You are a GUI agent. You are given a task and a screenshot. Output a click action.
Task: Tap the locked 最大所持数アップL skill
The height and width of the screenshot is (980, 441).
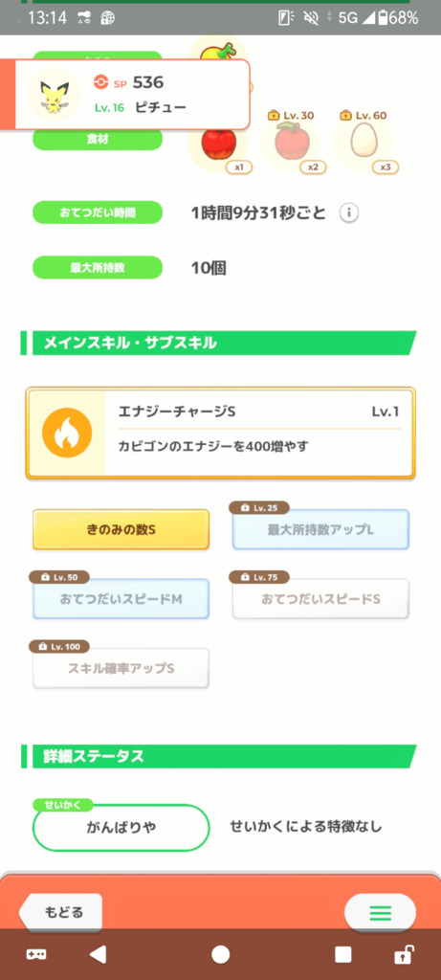point(320,529)
